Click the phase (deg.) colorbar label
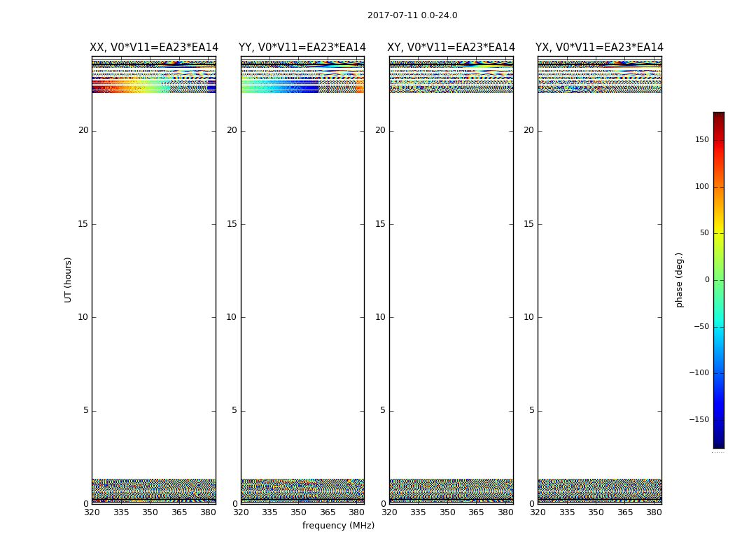The image size is (735, 560). (679, 280)
